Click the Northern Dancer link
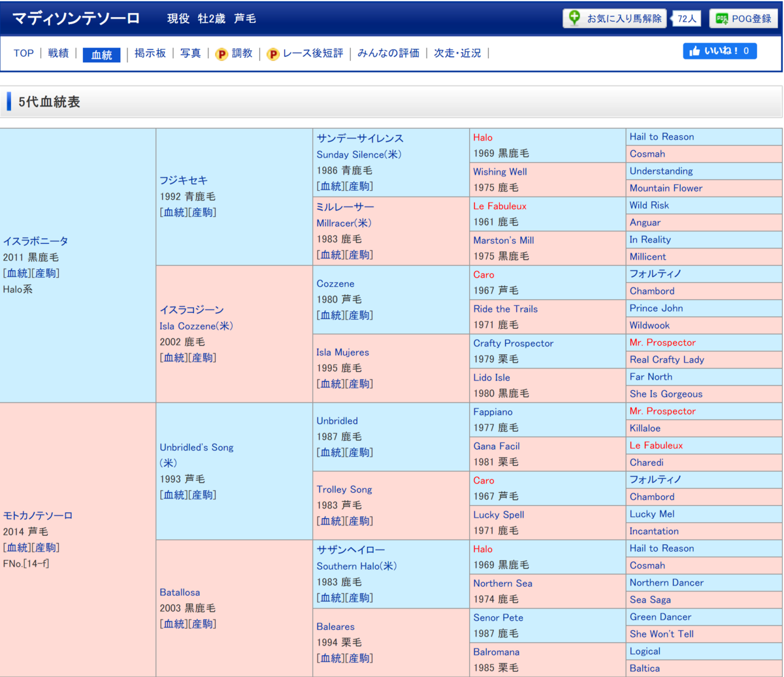 [x=666, y=582]
